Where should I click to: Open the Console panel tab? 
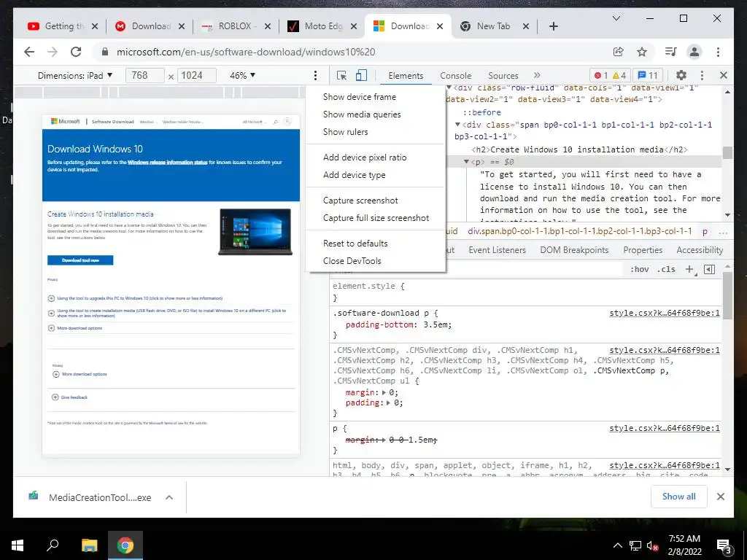pos(455,75)
